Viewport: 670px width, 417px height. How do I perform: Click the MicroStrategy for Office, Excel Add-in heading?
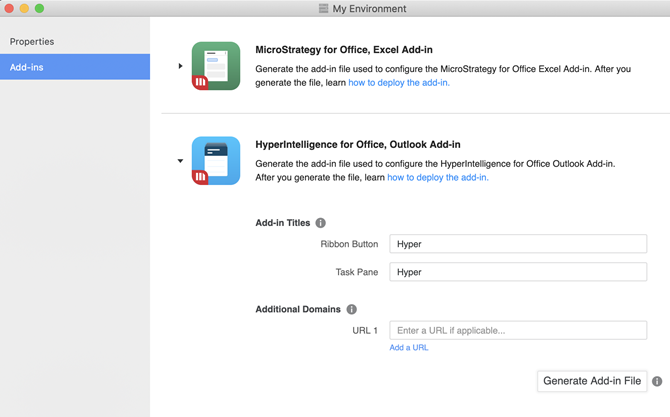click(344, 50)
